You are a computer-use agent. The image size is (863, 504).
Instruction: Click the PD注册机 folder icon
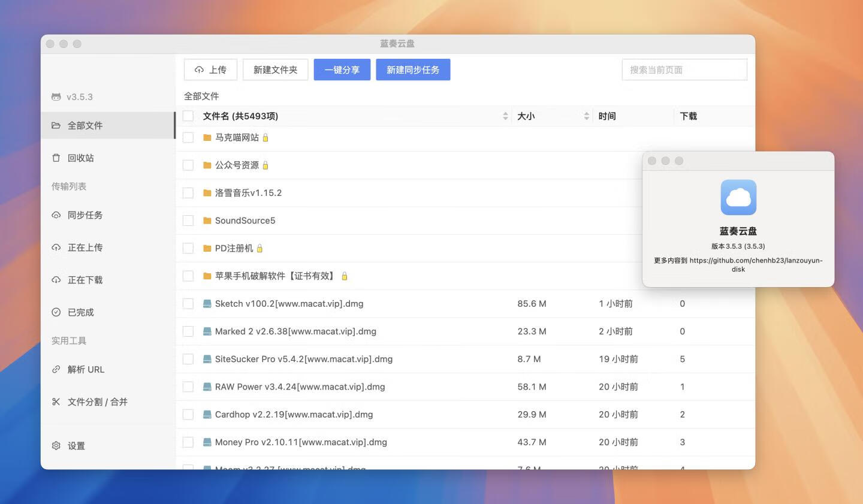click(207, 248)
